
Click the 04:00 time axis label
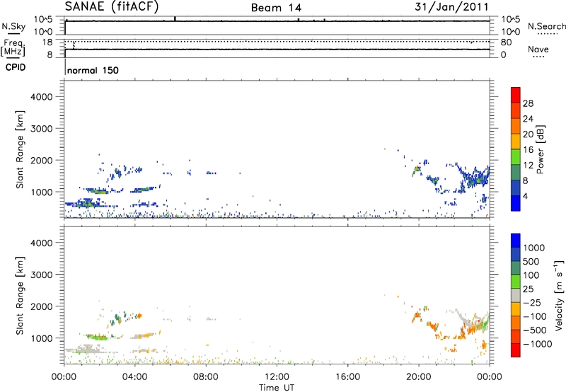click(134, 377)
